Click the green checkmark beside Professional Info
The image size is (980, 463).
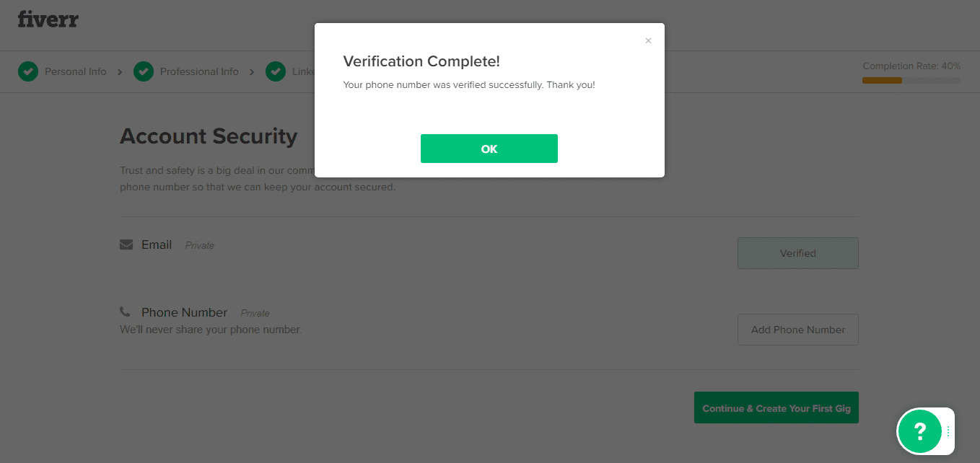pos(144,71)
